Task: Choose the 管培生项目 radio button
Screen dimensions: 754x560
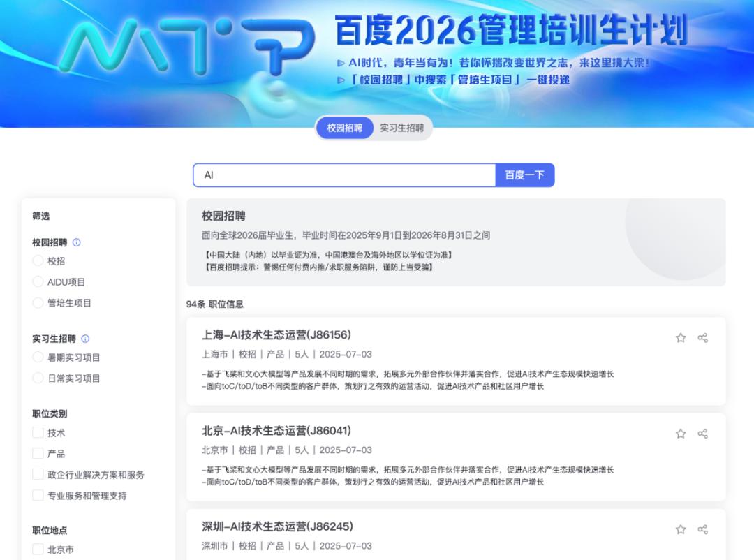Action: [38, 302]
